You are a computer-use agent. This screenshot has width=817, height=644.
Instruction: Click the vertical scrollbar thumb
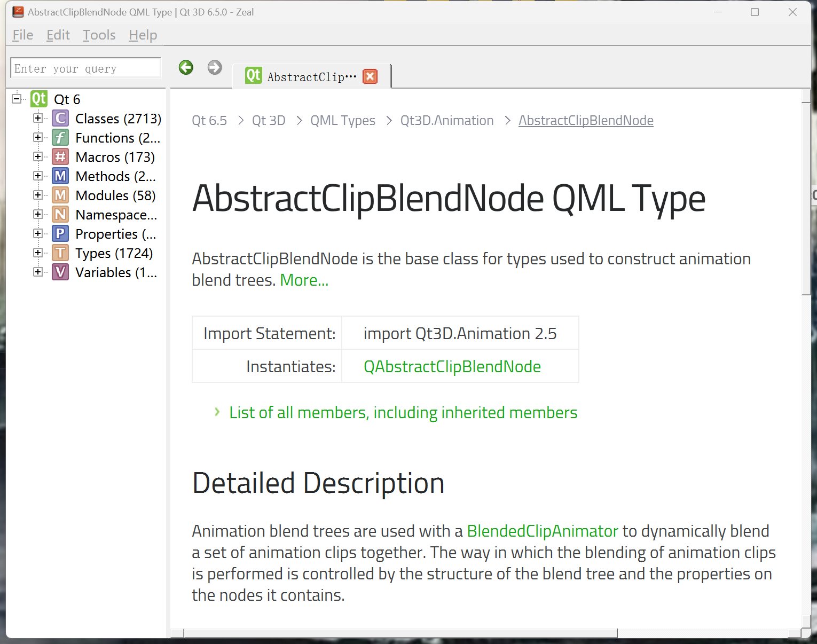coord(806,198)
